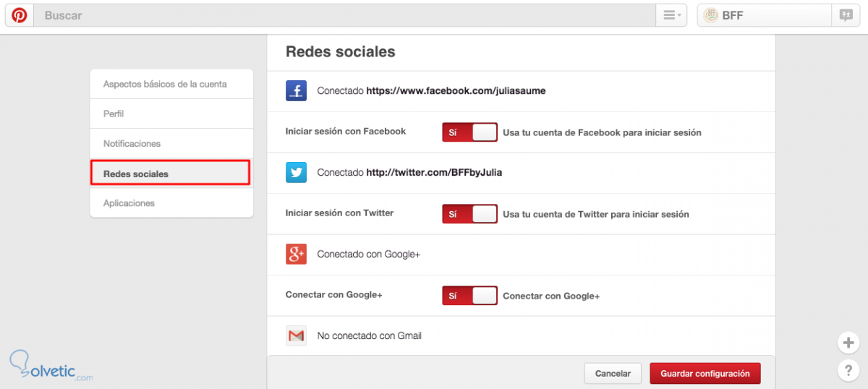Screen dimensions: 868x389
Task: Click Guardar configuración button
Action: [705, 374]
